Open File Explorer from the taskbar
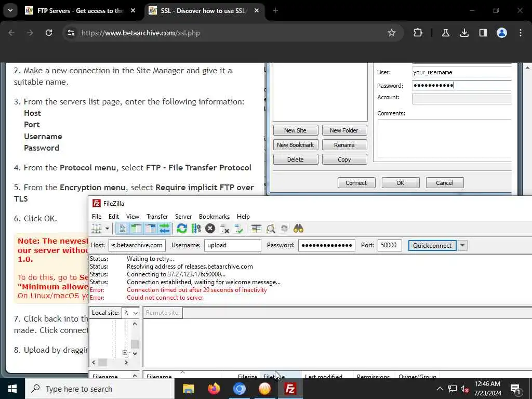532x399 pixels. [188, 389]
